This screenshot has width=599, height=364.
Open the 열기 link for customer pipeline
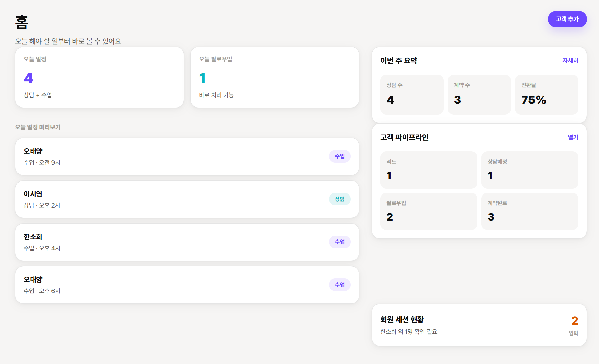point(573,137)
